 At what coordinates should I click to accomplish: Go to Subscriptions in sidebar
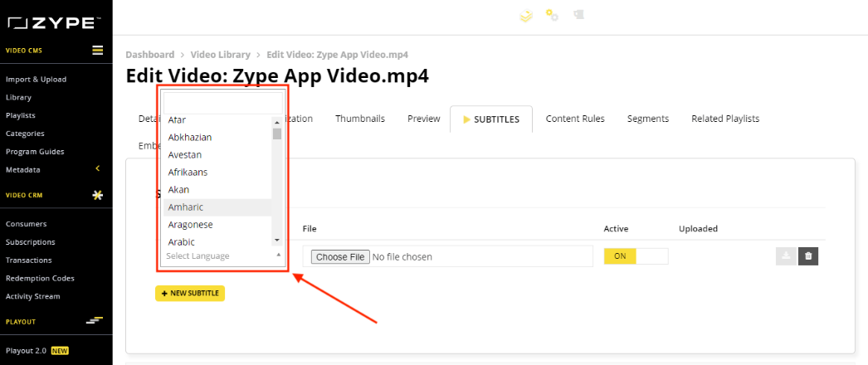pyautogui.click(x=31, y=241)
